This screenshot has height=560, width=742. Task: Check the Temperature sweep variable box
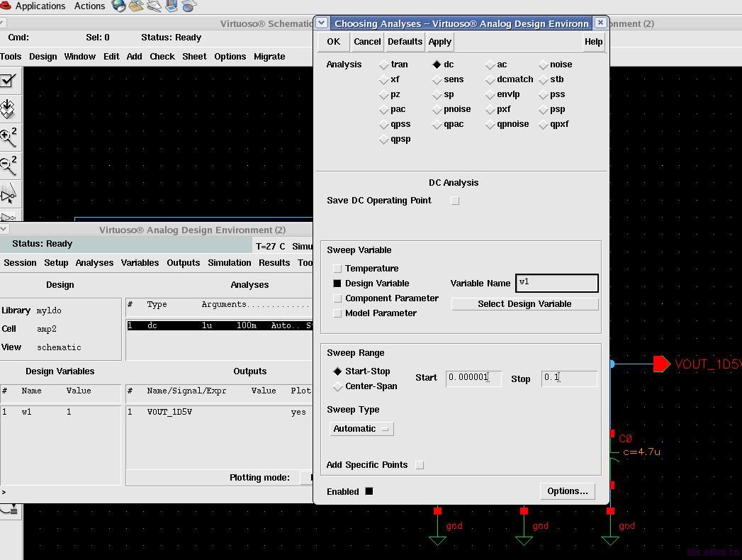pos(337,269)
